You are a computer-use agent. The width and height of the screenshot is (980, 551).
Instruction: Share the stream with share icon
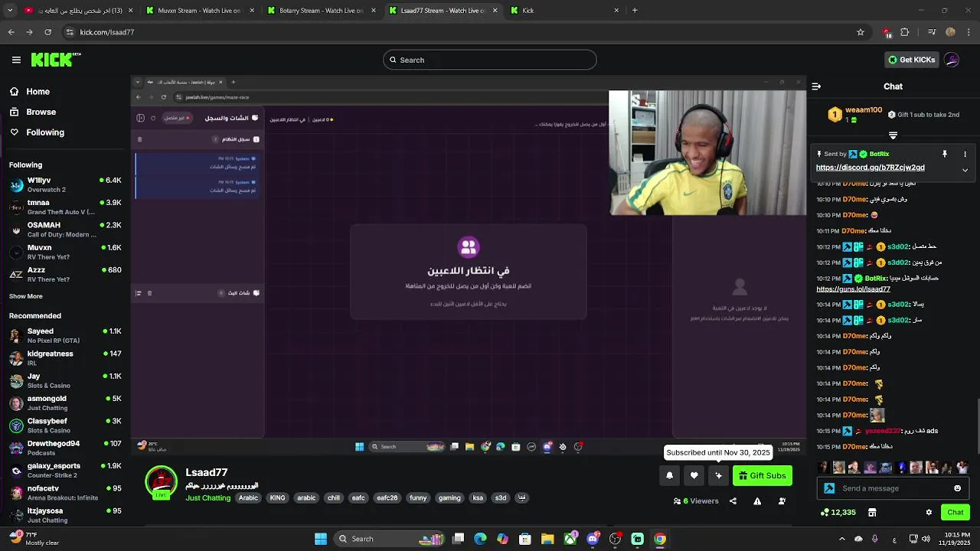click(x=733, y=501)
